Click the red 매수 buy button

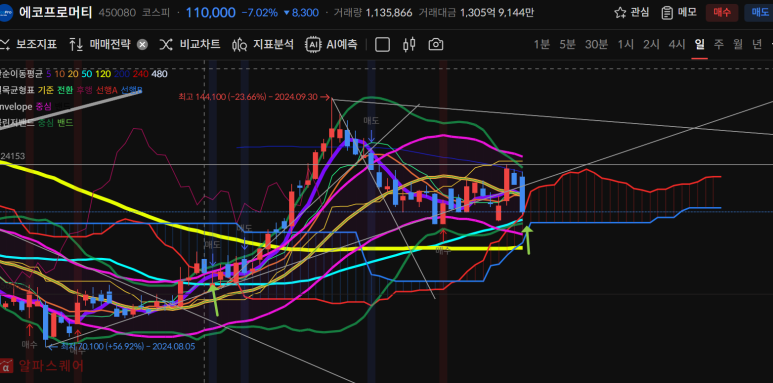pos(722,13)
